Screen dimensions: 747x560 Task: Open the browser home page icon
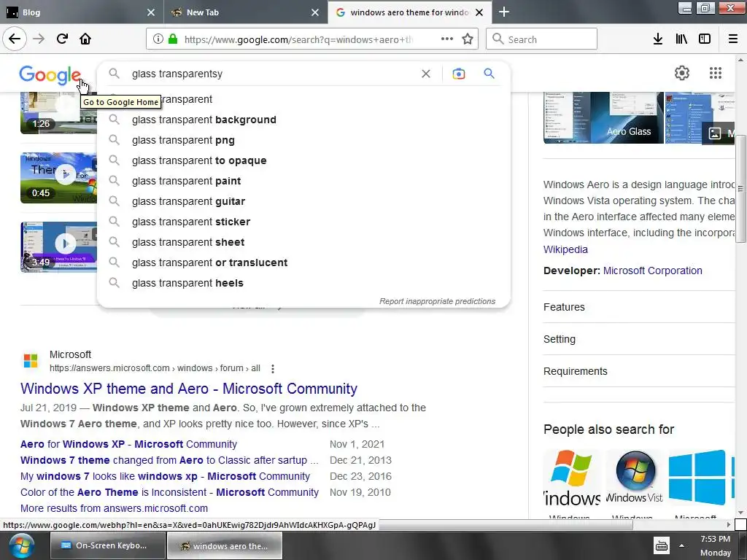click(85, 39)
